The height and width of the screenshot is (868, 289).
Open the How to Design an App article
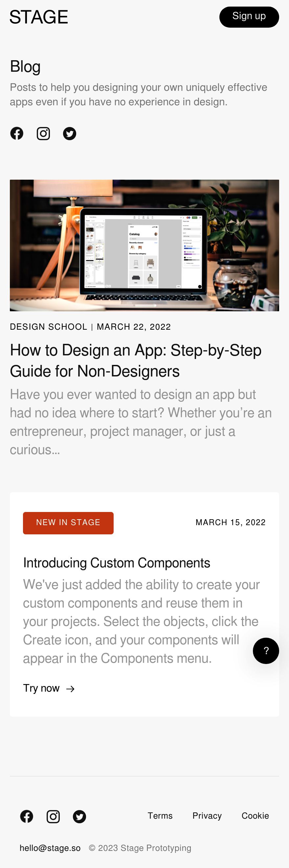pyautogui.click(x=136, y=361)
